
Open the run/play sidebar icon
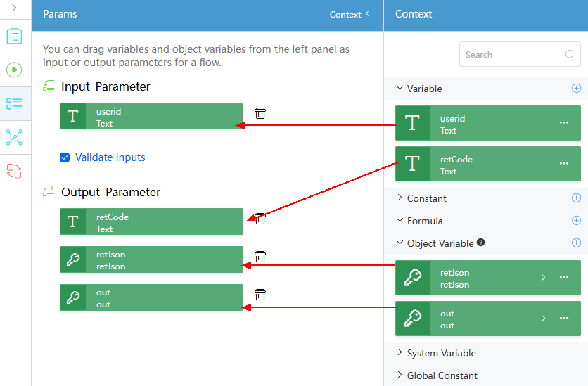[x=14, y=70]
